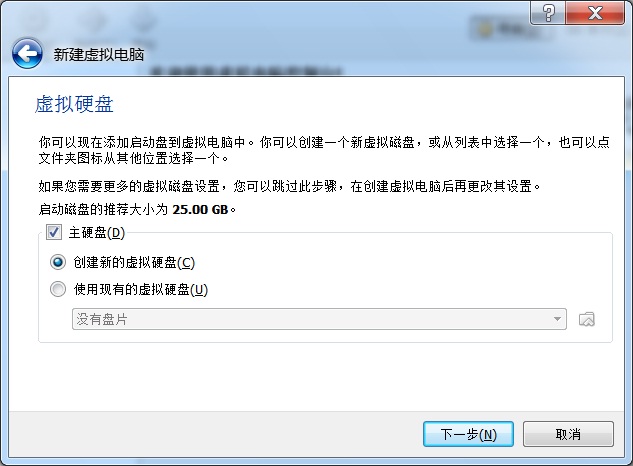The height and width of the screenshot is (466, 633).
Task: Click the 创建新的虚拟硬盘(C) label text
Action: click(134, 262)
